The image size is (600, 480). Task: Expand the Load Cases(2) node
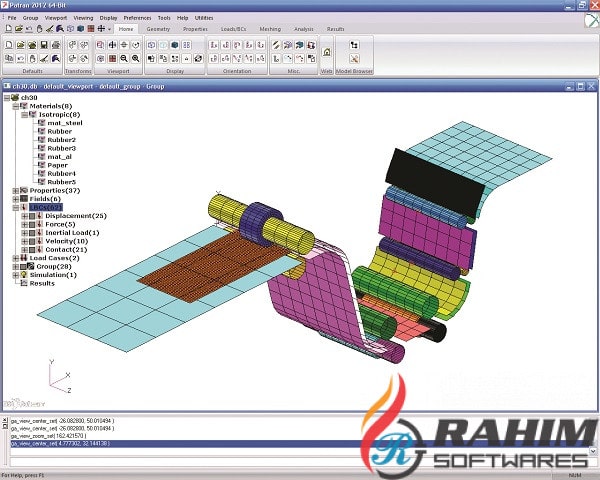[x=16, y=258]
